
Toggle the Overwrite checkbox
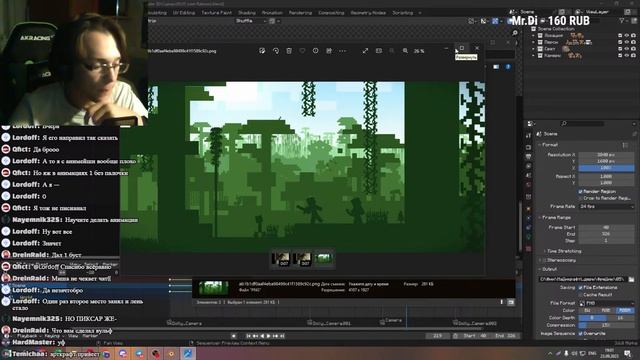click(580, 333)
